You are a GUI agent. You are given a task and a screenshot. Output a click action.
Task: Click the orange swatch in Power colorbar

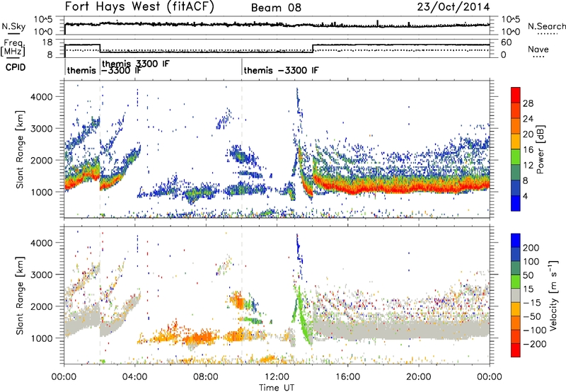(x=516, y=126)
